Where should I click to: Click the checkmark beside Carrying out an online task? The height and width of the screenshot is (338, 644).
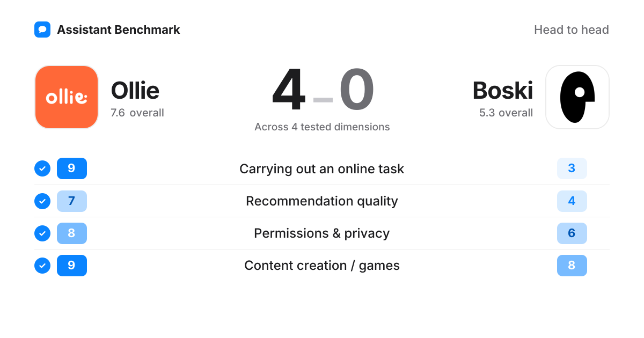click(42, 168)
